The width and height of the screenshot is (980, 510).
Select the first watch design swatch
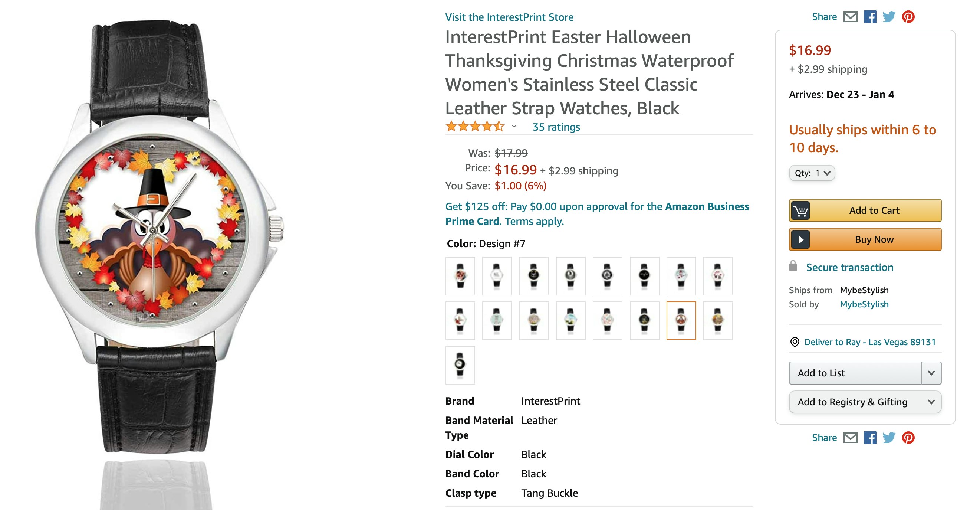coord(460,276)
